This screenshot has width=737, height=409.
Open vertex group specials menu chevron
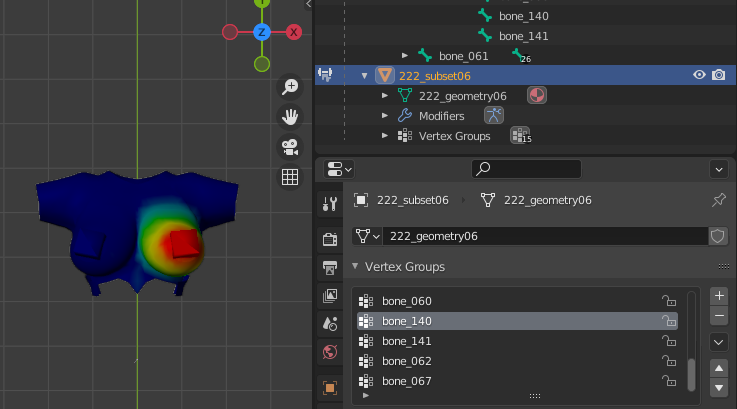click(x=719, y=342)
